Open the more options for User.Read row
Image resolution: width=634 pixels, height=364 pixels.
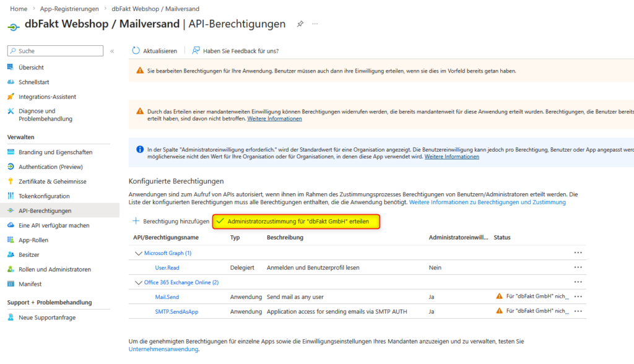[x=578, y=267]
